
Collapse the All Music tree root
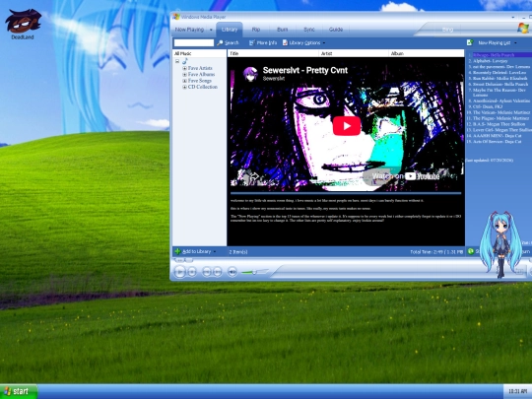pos(177,61)
